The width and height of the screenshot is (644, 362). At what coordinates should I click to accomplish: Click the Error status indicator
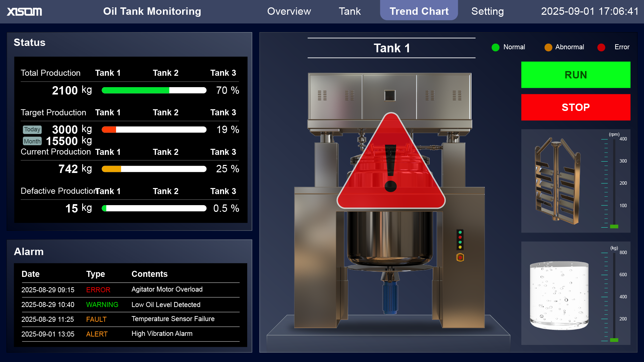[601, 47]
